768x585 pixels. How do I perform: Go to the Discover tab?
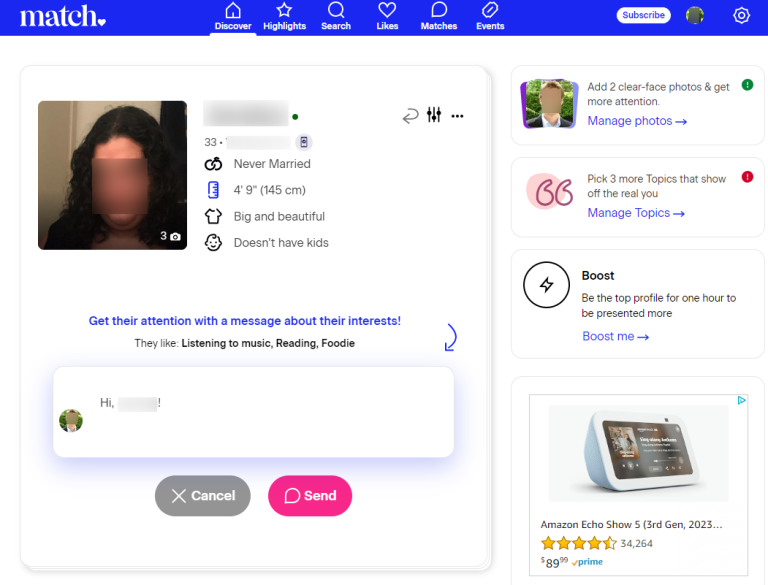pyautogui.click(x=233, y=17)
